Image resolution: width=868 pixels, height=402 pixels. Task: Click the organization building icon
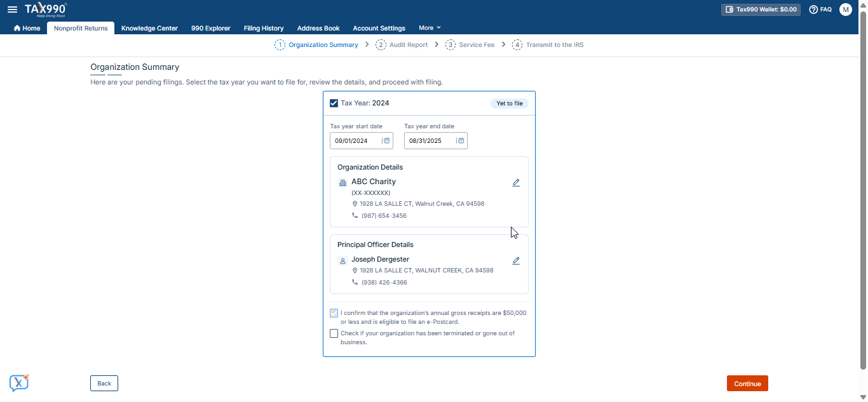point(342,183)
